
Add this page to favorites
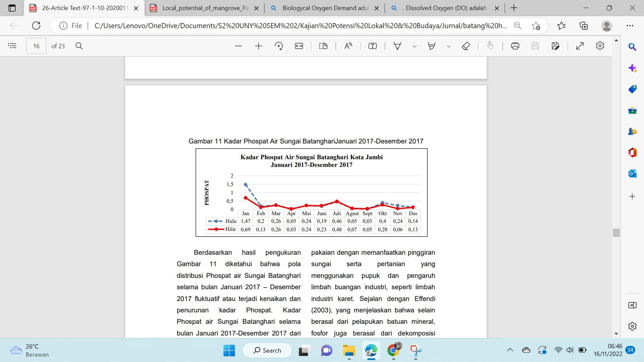536,26
